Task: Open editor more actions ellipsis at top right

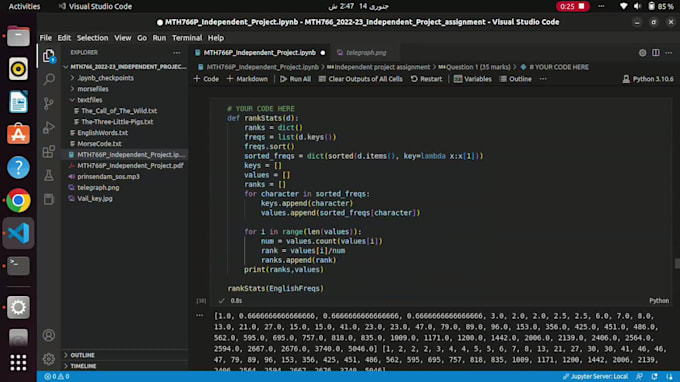Action: point(669,52)
